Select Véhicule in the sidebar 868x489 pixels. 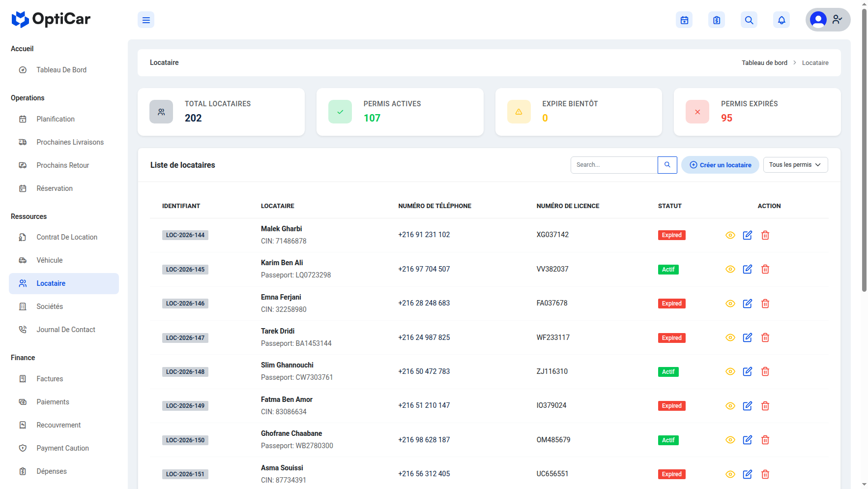[64, 260]
